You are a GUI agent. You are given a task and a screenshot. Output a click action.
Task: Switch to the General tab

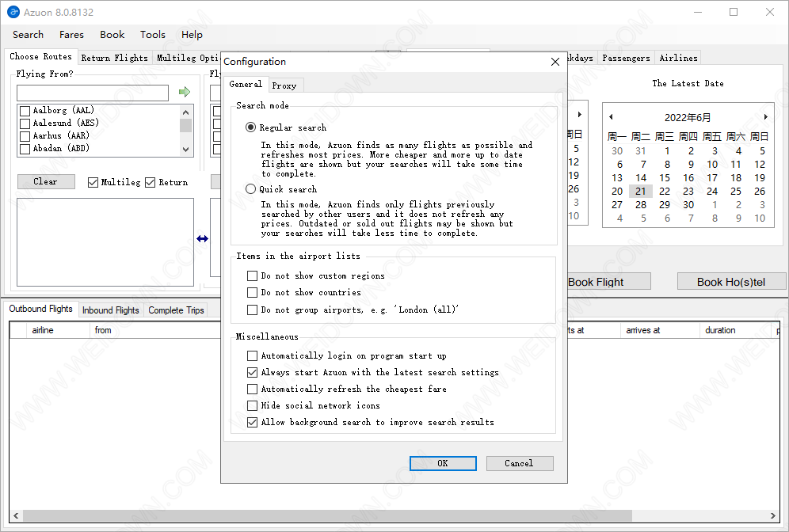coord(246,84)
